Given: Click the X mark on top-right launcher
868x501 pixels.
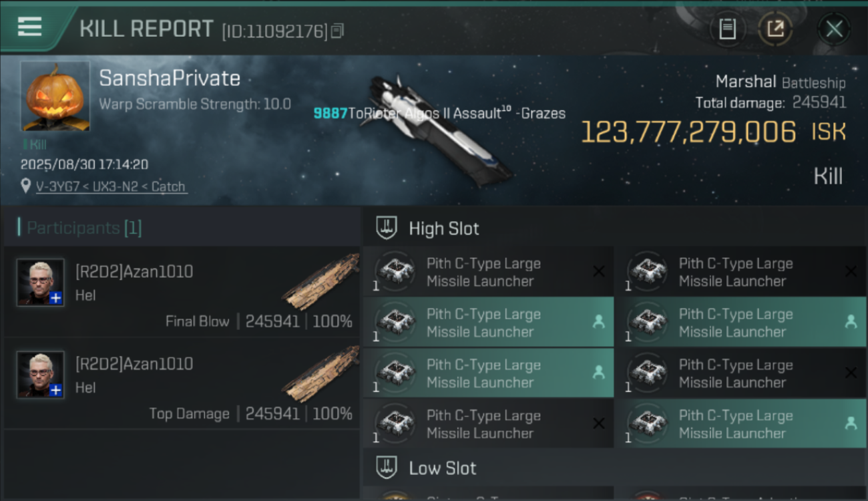Looking at the screenshot, I should pos(851,271).
